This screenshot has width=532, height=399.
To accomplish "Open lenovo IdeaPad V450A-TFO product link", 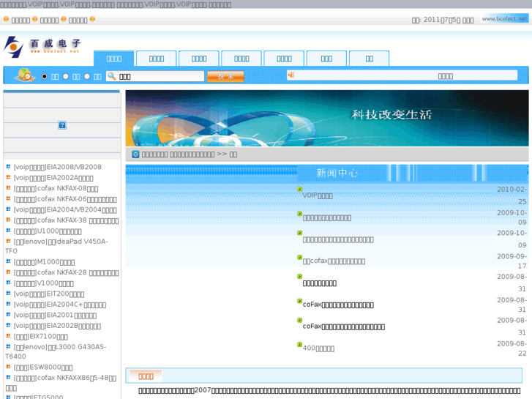I will pyautogui.click(x=56, y=246).
